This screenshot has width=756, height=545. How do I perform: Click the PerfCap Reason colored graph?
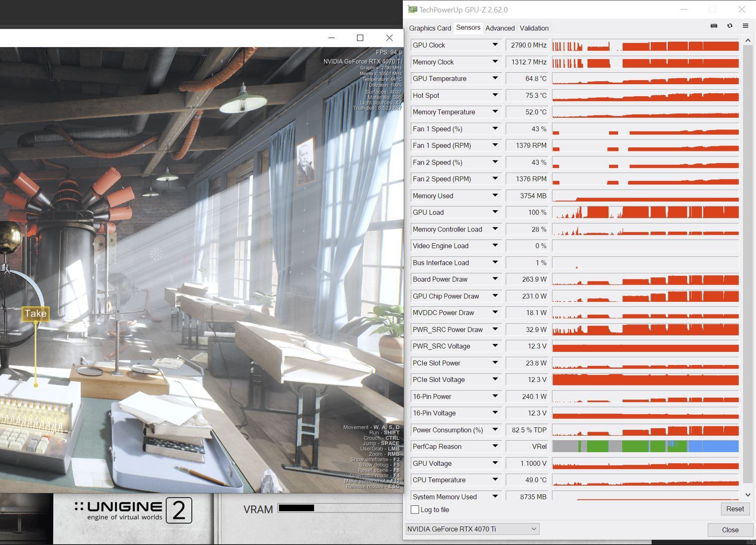(x=645, y=446)
